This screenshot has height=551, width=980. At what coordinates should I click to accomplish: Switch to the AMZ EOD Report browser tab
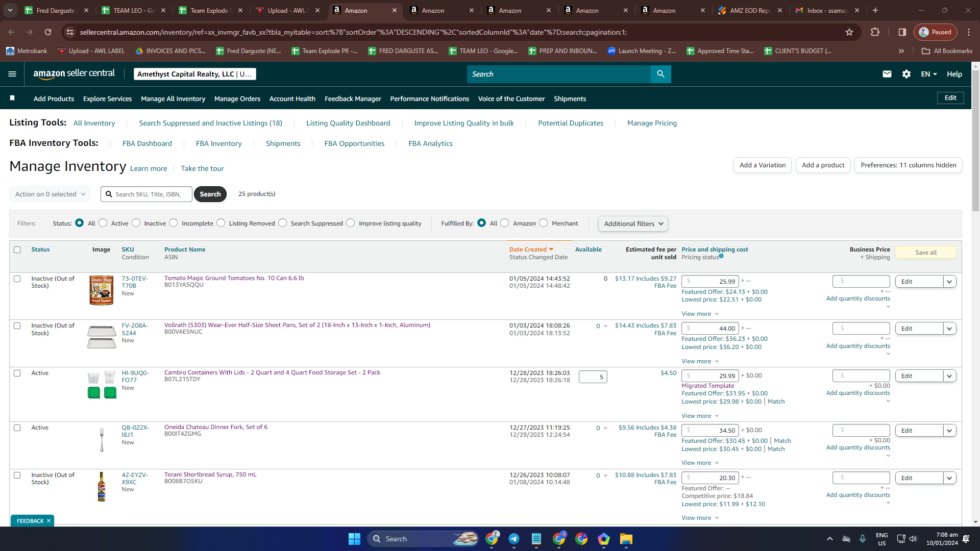(x=750, y=10)
